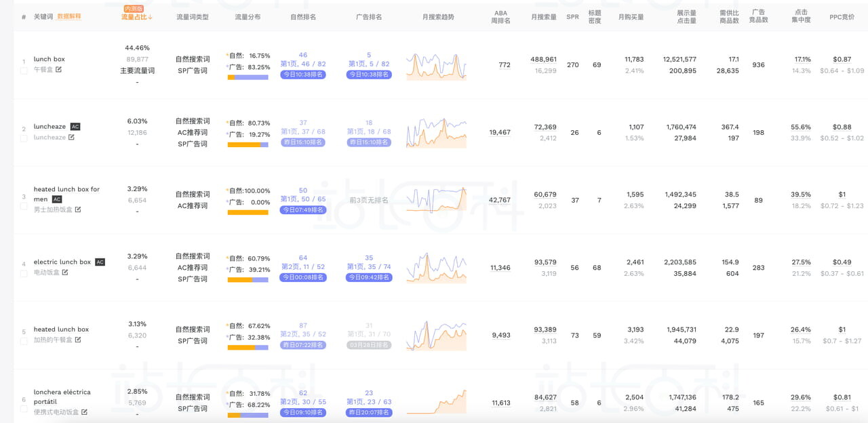868x423 pixels.
Task: Click AC badge on heated lunch box for men
Action: tap(57, 199)
